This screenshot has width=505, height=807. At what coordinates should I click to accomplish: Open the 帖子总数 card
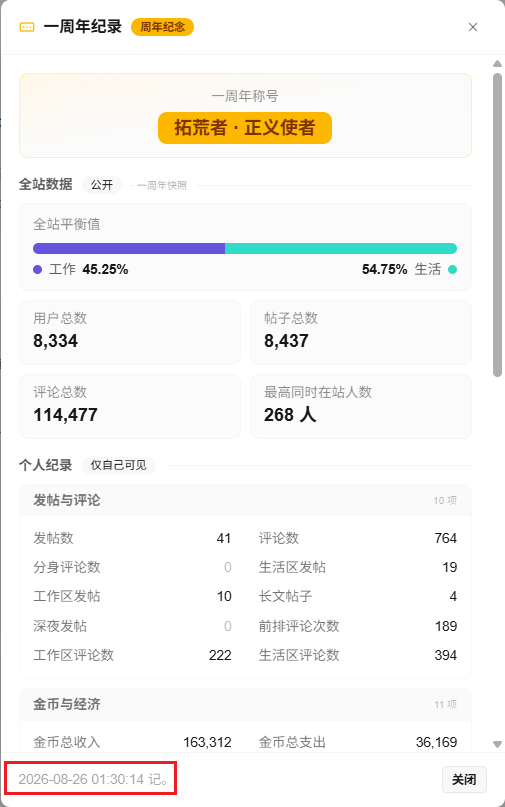(361, 332)
